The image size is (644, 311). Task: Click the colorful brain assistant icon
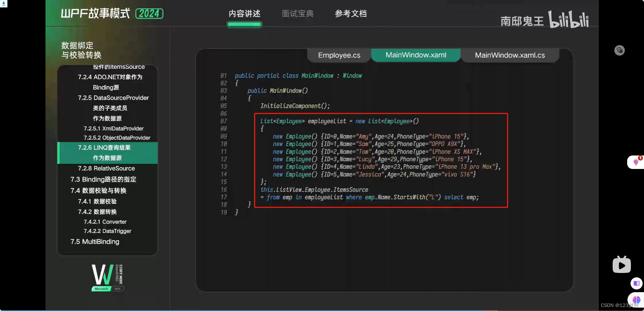636,299
